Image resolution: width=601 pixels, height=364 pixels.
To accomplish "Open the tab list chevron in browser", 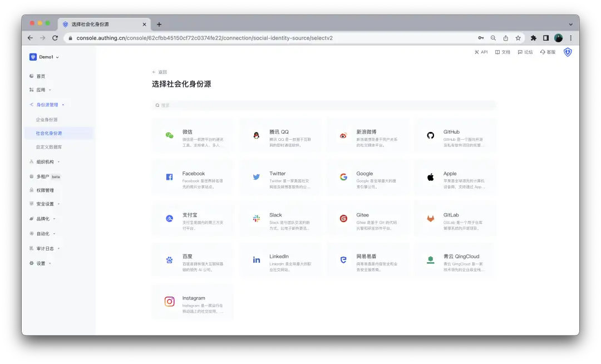I will (571, 24).
